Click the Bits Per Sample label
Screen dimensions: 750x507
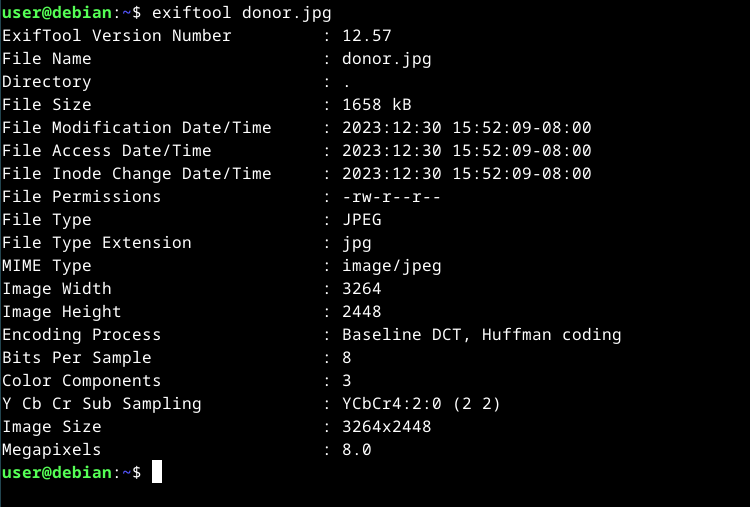(x=76, y=358)
